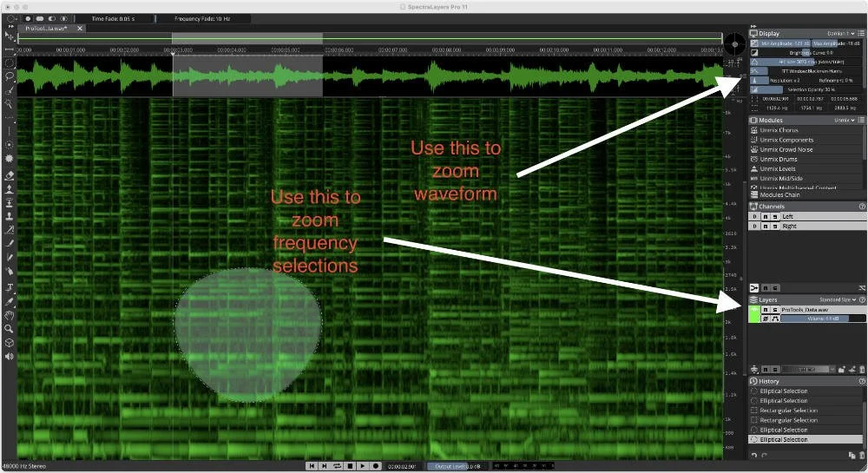Select the Brush Selection tool
The width and height of the screenshot is (868, 473).
10,89
